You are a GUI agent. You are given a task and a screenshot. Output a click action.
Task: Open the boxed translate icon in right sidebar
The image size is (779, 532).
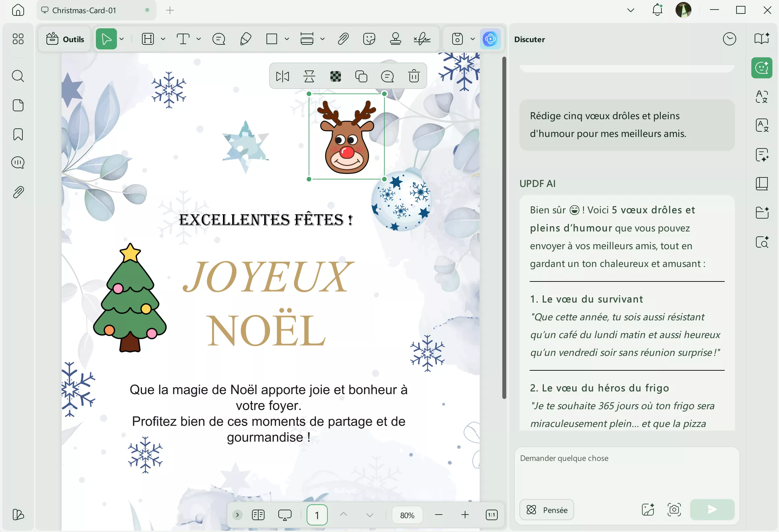762,125
